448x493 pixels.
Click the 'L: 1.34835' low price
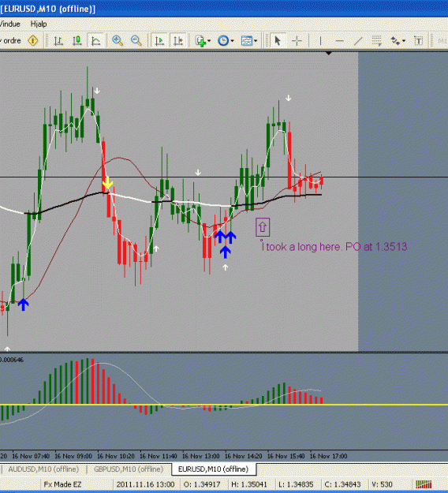[296, 484]
